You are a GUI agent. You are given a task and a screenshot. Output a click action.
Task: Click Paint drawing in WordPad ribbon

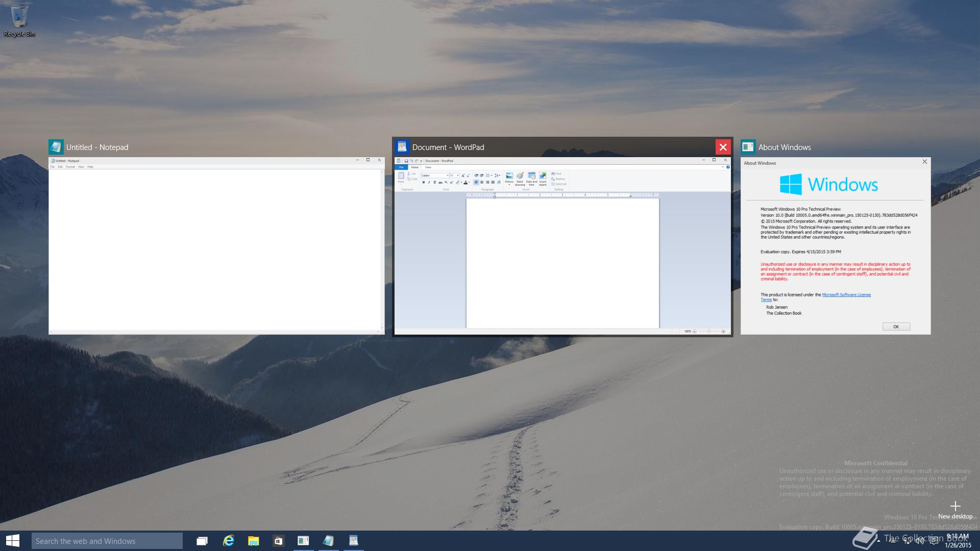[x=520, y=178]
